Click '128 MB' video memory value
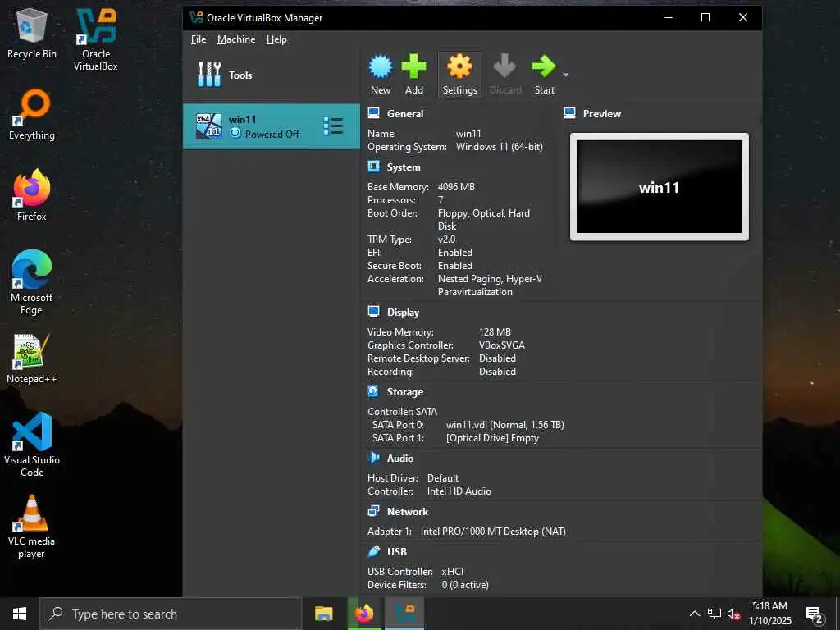This screenshot has height=630, width=840. [x=495, y=332]
